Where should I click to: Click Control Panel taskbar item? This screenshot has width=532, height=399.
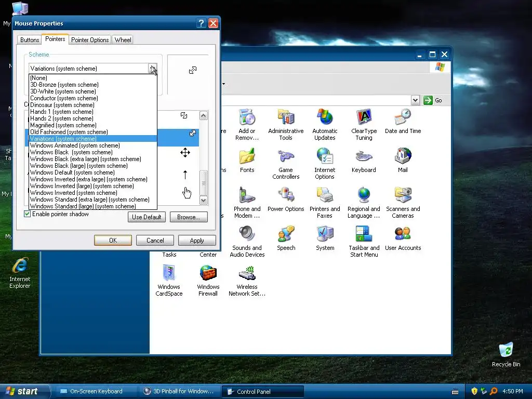click(x=262, y=392)
